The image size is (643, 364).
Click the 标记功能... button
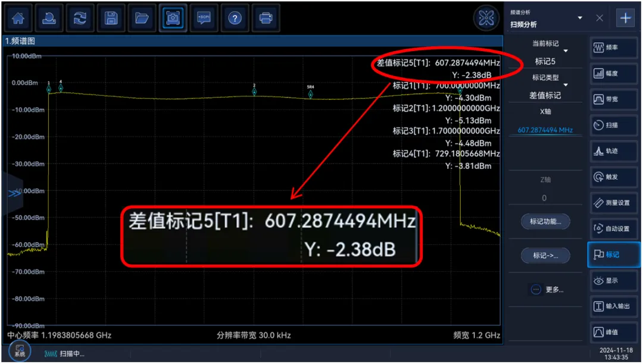pyautogui.click(x=545, y=222)
